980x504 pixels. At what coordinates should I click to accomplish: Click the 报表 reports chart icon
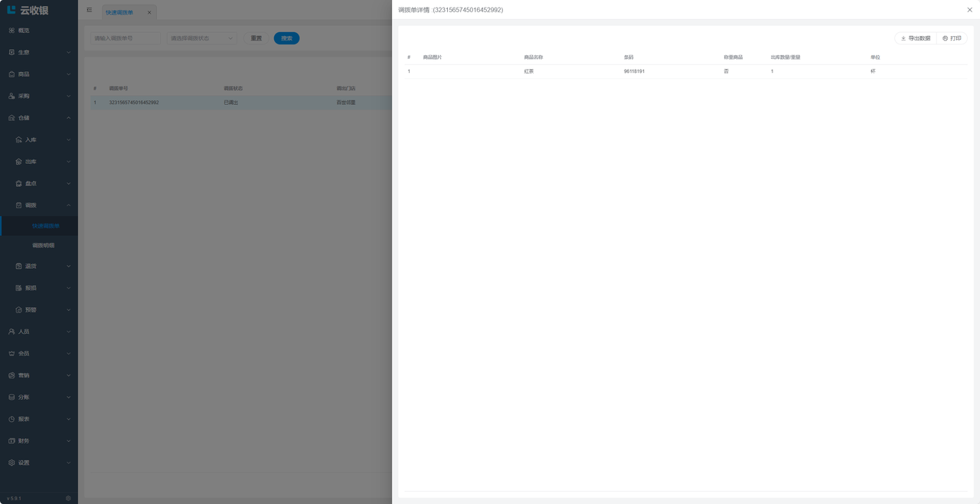pyautogui.click(x=11, y=420)
